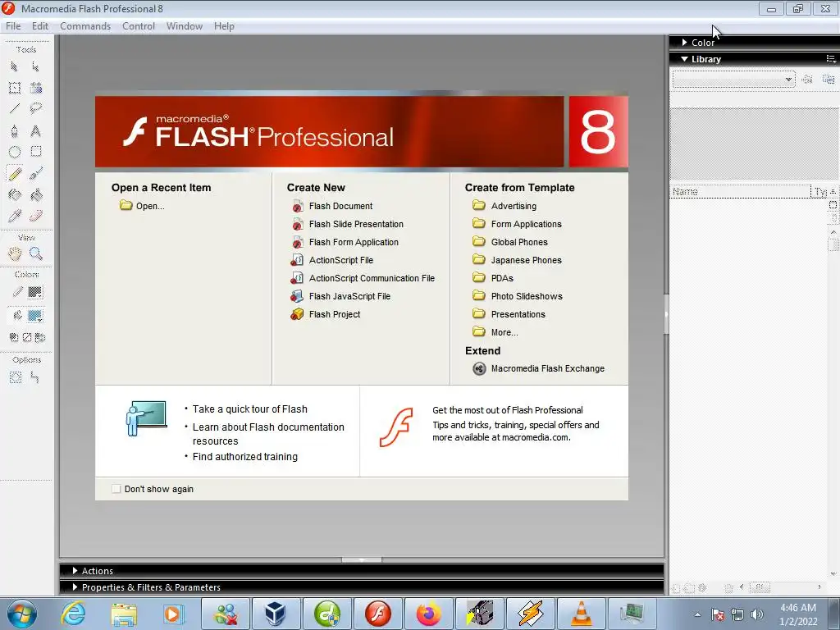This screenshot has width=840, height=630.
Task: Show hidden system tray icons
Action: tap(697, 614)
